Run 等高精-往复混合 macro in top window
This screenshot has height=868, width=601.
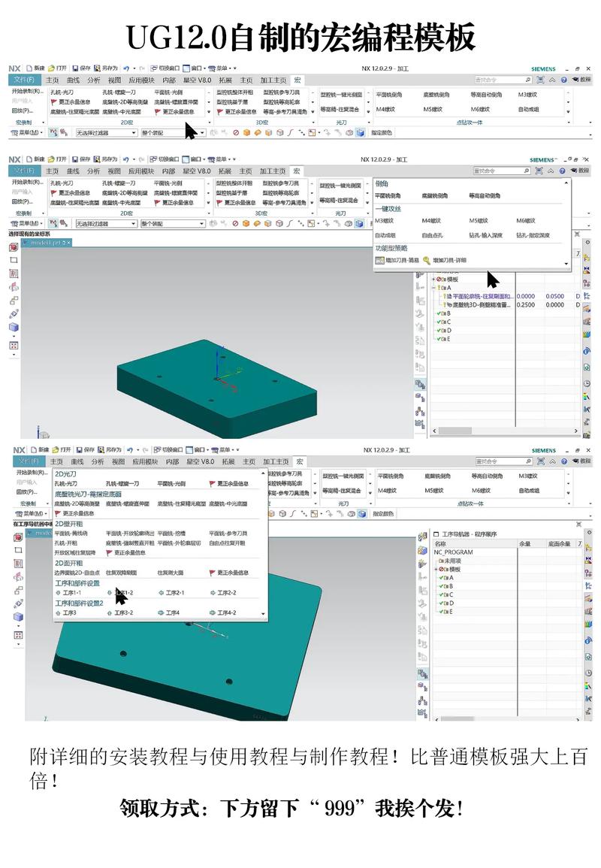point(340,110)
